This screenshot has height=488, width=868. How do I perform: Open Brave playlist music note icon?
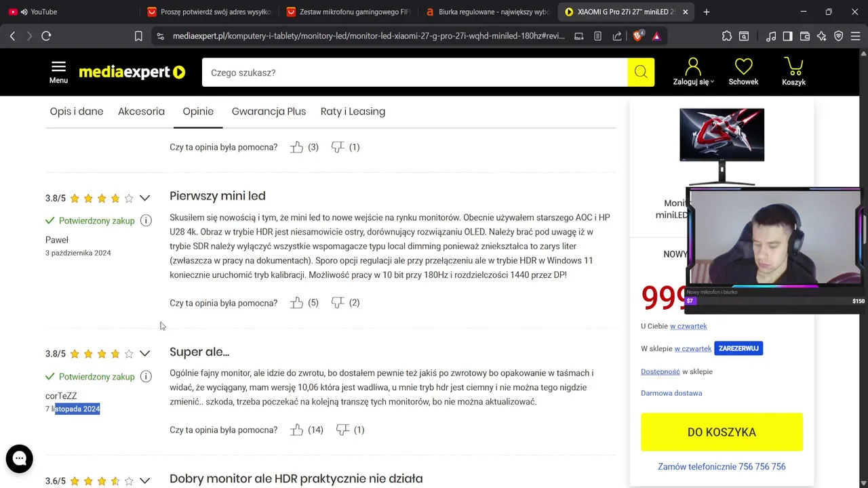[771, 36]
